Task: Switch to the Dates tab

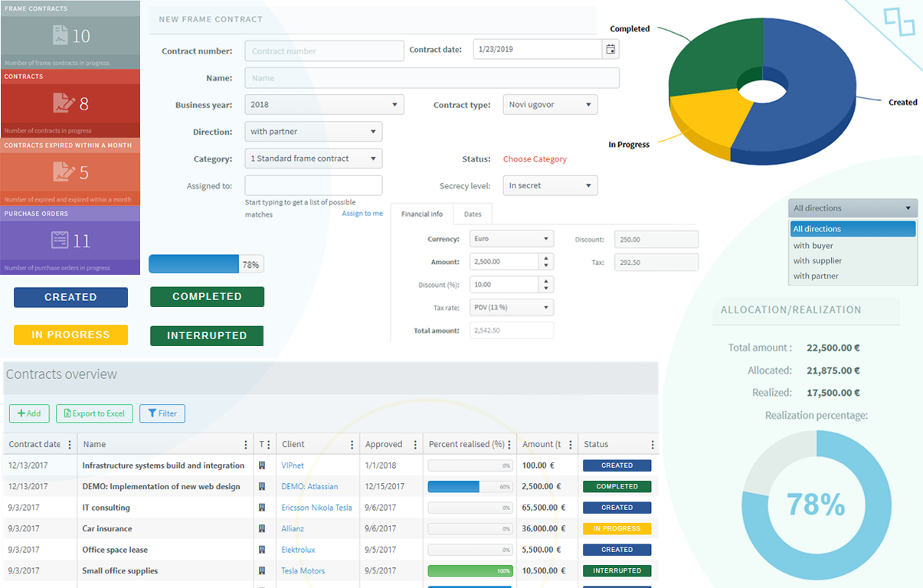Action: coord(473,214)
